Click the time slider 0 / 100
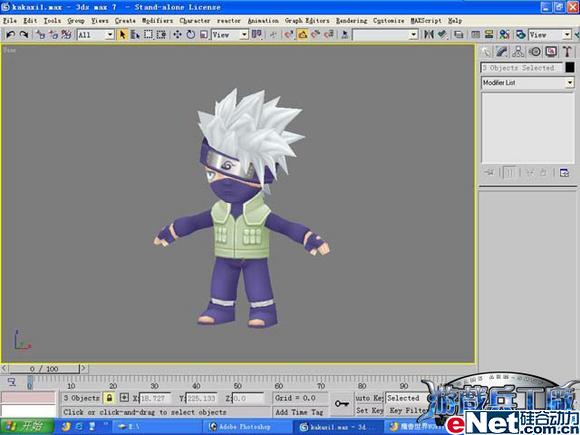Viewport: 580px width, 435px height. point(44,368)
